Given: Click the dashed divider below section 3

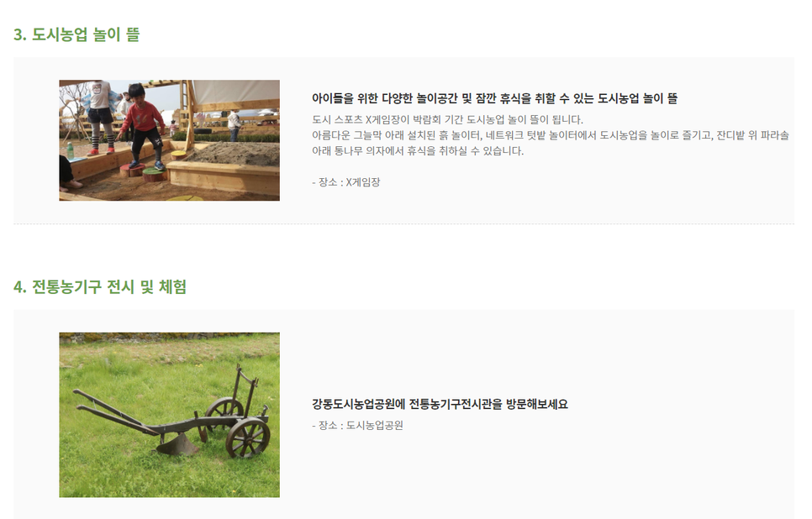Looking at the screenshot, I should point(403,224).
